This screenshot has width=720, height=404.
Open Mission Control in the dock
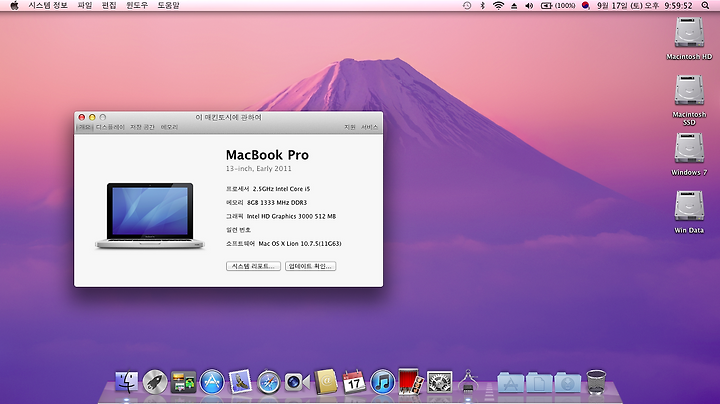tap(183, 382)
